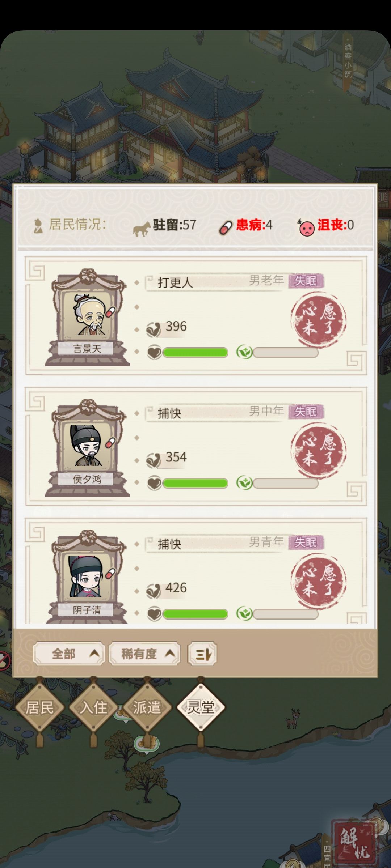Switch to the 居民 tab

(x=39, y=707)
